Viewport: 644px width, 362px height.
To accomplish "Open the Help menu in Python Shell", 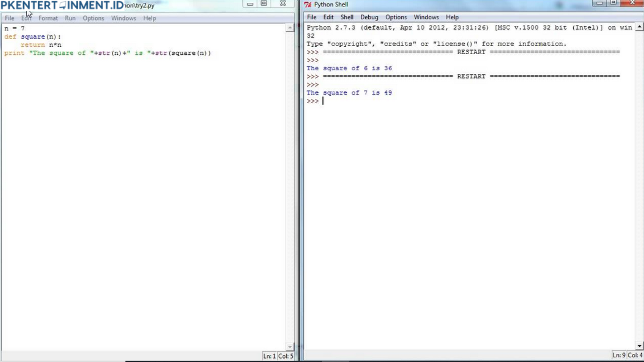I will pyautogui.click(x=452, y=17).
